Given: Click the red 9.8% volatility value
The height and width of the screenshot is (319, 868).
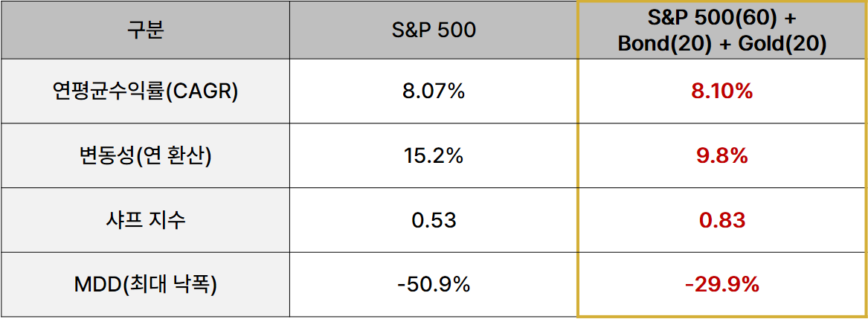Looking at the screenshot, I should point(722,156).
